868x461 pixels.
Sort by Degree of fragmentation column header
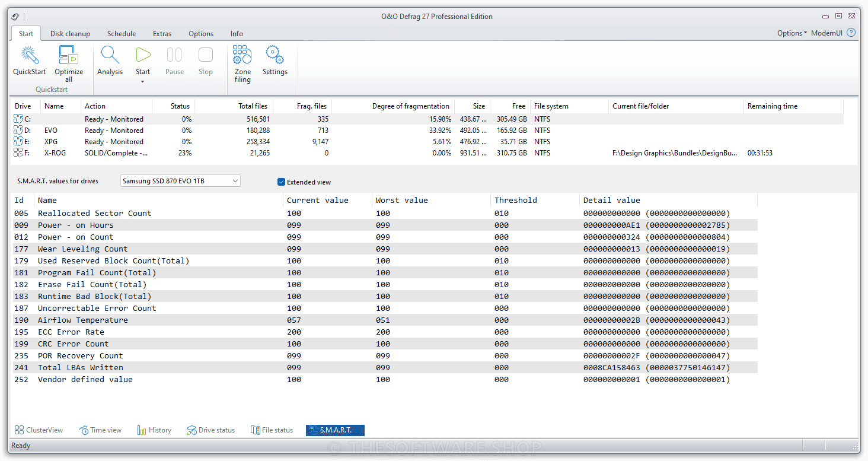[392, 106]
